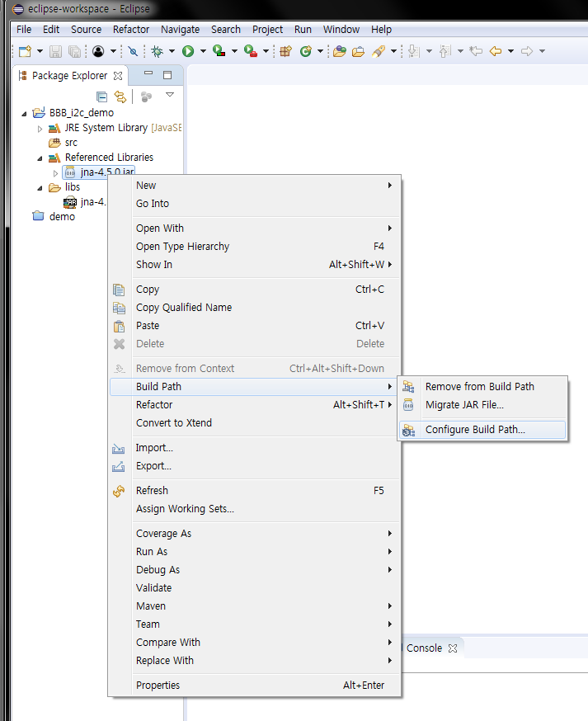Open the Compare With submenu
The height and width of the screenshot is (721, 588).
[255, 643]
